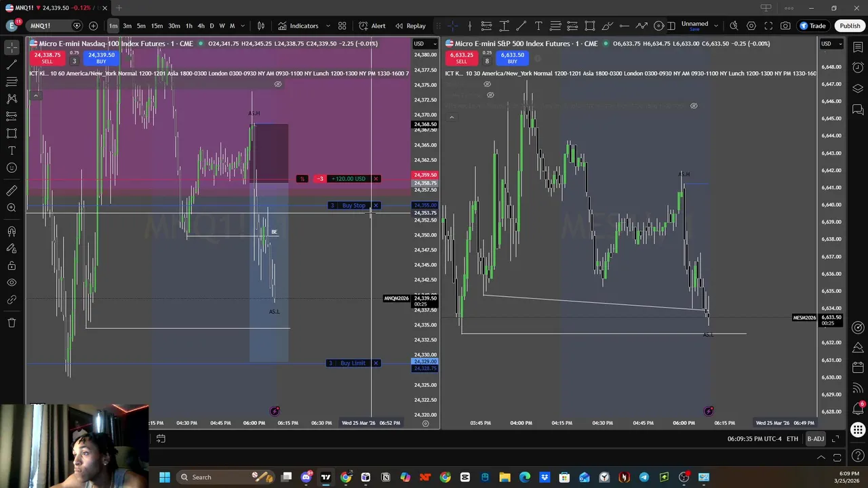Toggle B-ADJ back adjustment
The image size is (868, 488).
pyautogui.click(x=815, y=439)
